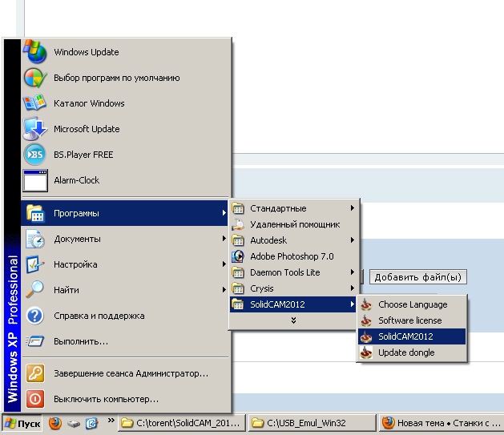Click the Программы folder icon
Image resolution: width=504 pixels, height=435 pixels.
pos(35,213)
